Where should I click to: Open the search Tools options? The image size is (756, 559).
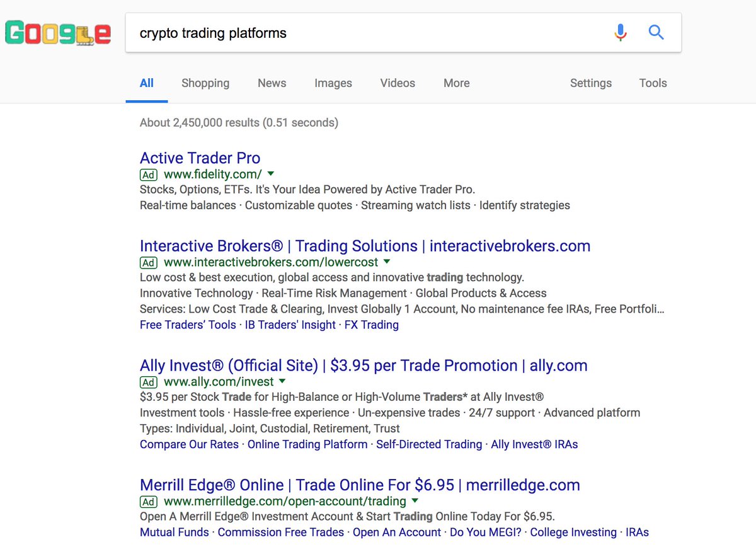pos(653,83)
